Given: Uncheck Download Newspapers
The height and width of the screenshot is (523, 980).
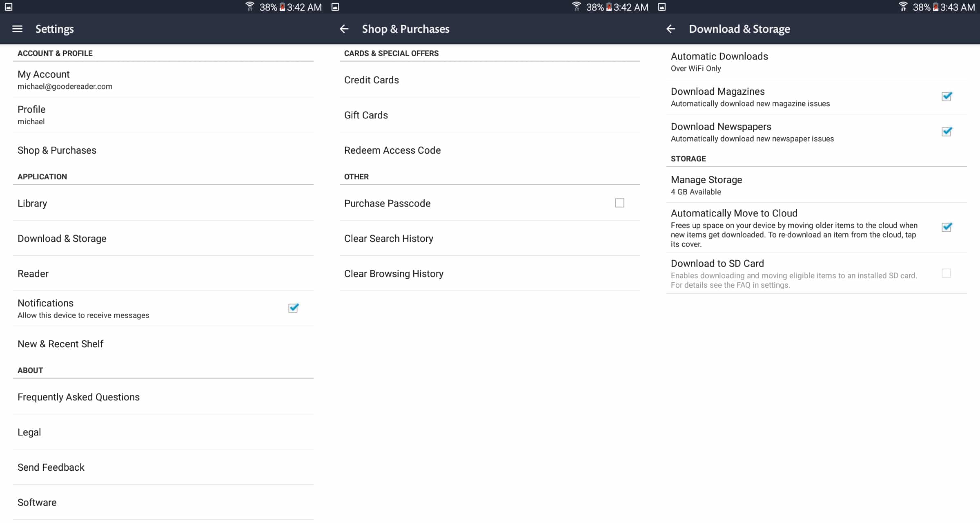Looking at the screenshot, I should [x=947, y=132].
